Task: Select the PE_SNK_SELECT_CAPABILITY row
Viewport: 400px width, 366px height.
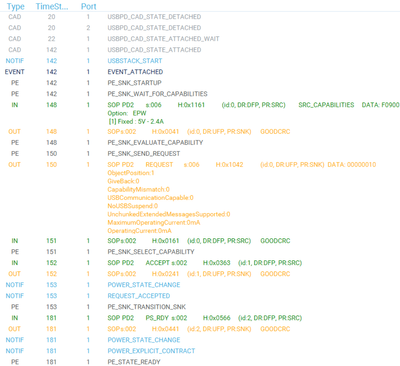Action: [200, 252]
